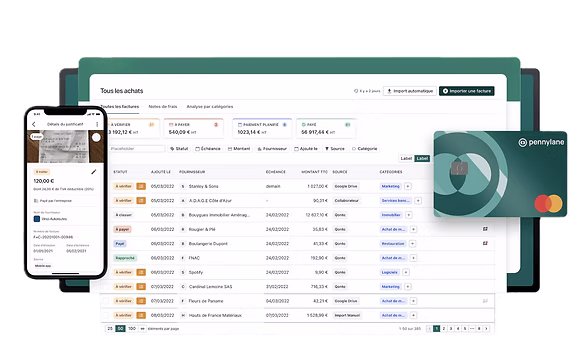Open the receipt photo in the phone app

pos(63,146)
